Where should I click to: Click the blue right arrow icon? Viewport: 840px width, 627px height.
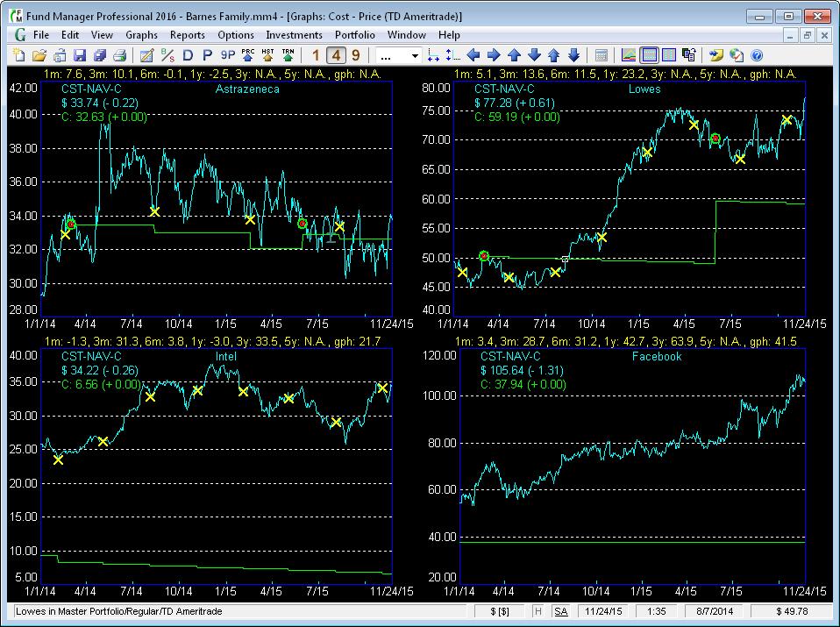[x=494, y=55]
